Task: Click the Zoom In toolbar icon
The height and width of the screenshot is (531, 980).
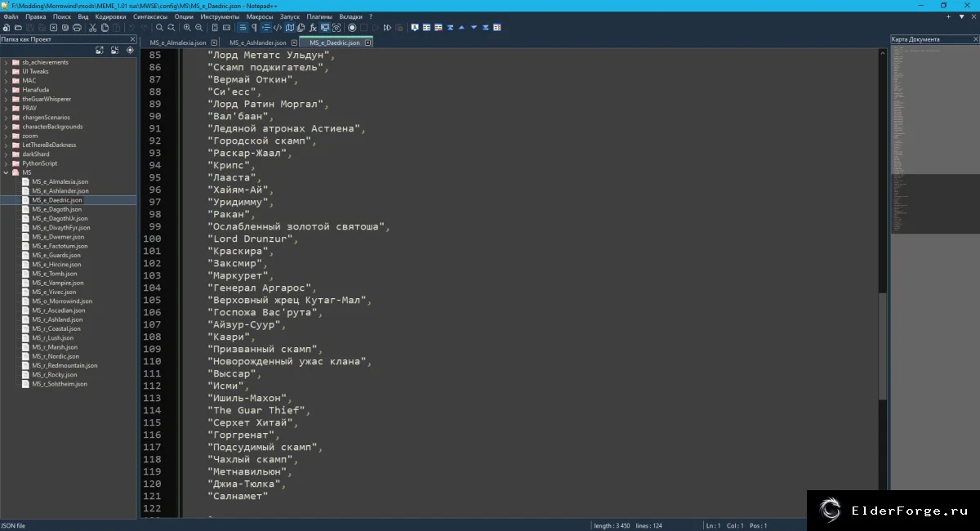Action: pyautogui.click(x=187, y=28)
